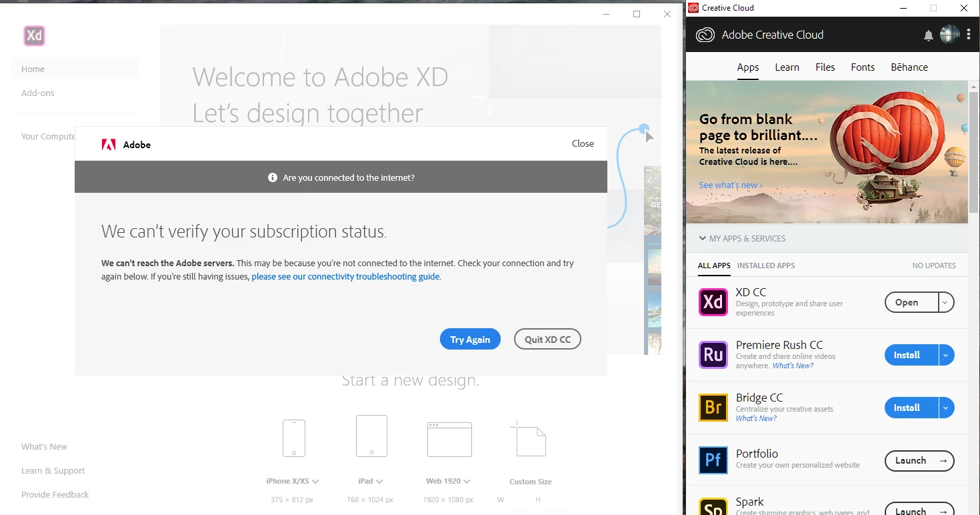
Task: Click the Creative Cloud title bar icon
Action: tap(693, 8)
